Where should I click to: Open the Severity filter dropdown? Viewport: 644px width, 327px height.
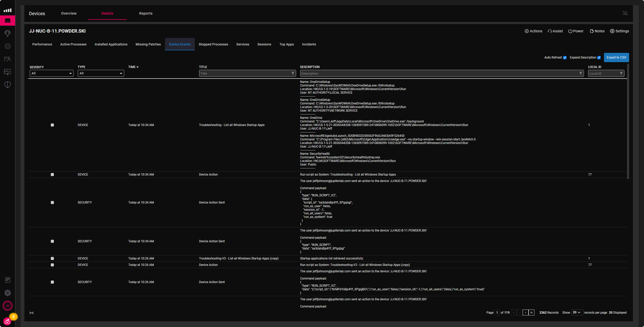[x=52, y=73]
